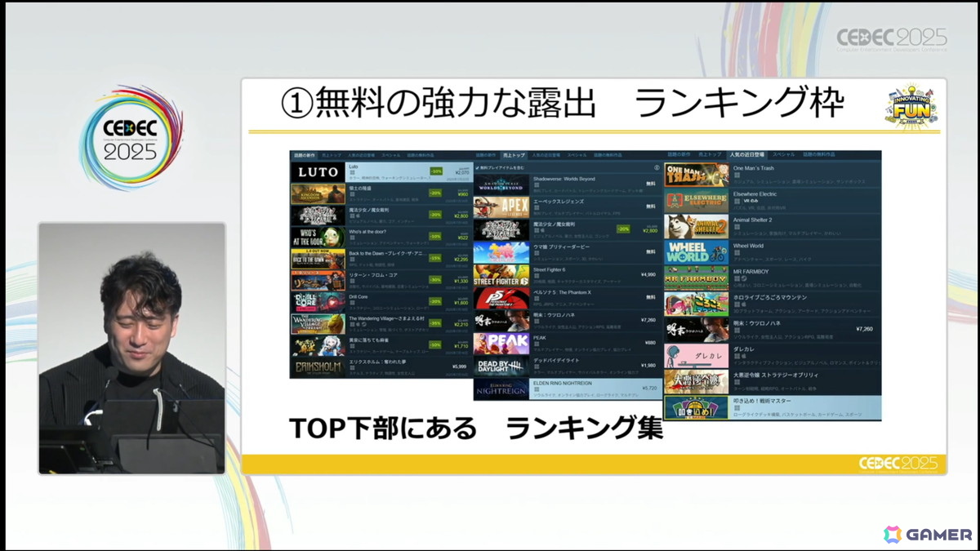Open The Wandering Village thumbnail
980x551 pixels.
click(x=318, y=325)
